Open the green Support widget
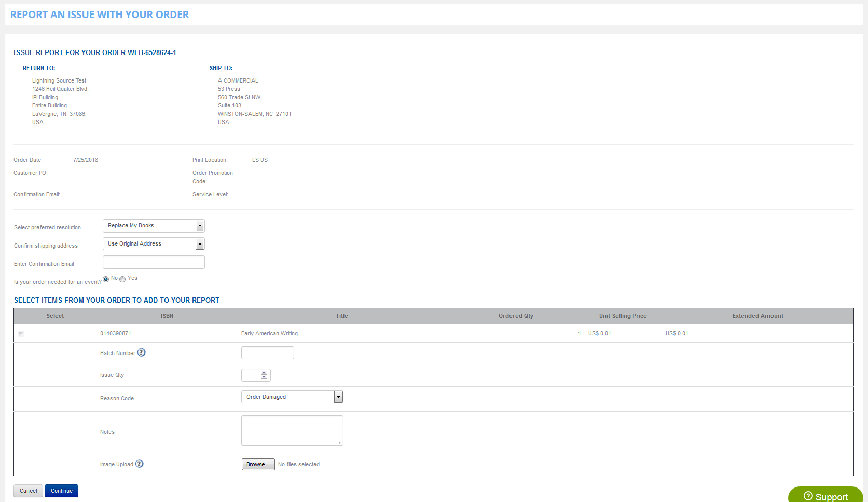 click(x=825, y=496)
